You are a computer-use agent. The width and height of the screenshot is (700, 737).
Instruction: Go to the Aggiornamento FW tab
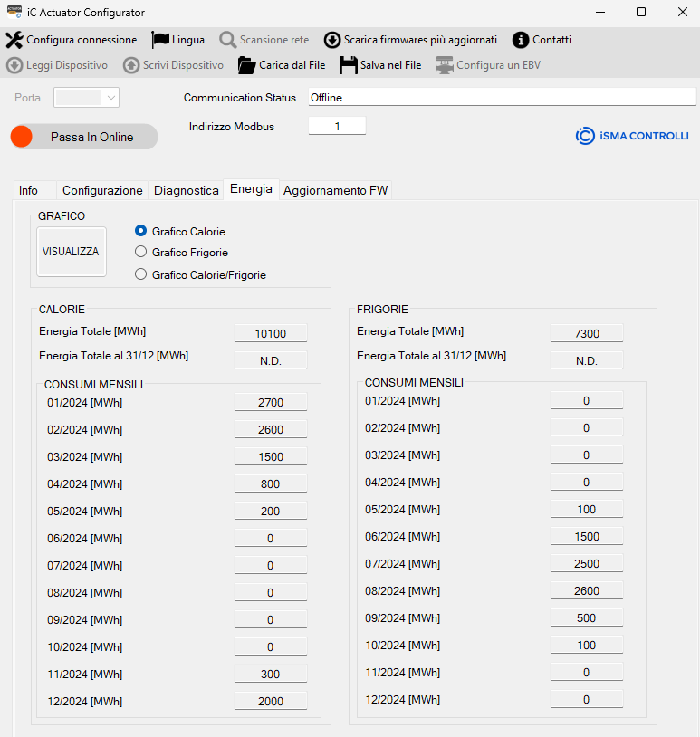[x=335, y=190]
